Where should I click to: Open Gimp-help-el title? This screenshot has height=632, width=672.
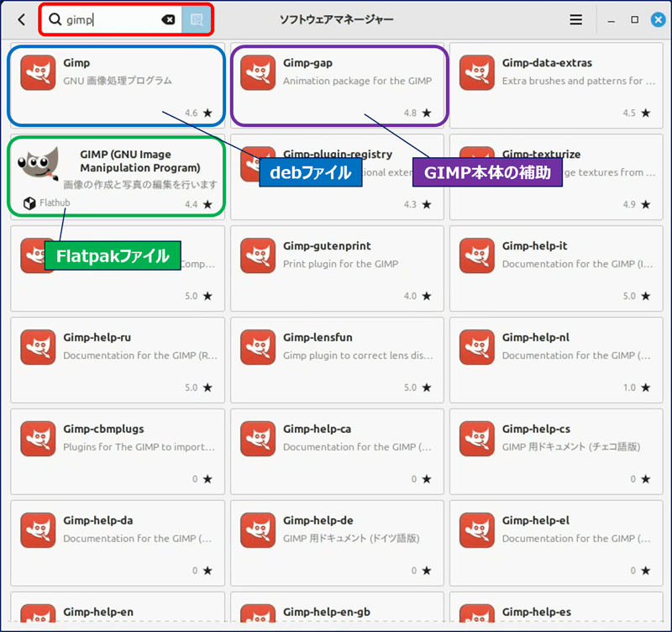click(x=536, y=520)
